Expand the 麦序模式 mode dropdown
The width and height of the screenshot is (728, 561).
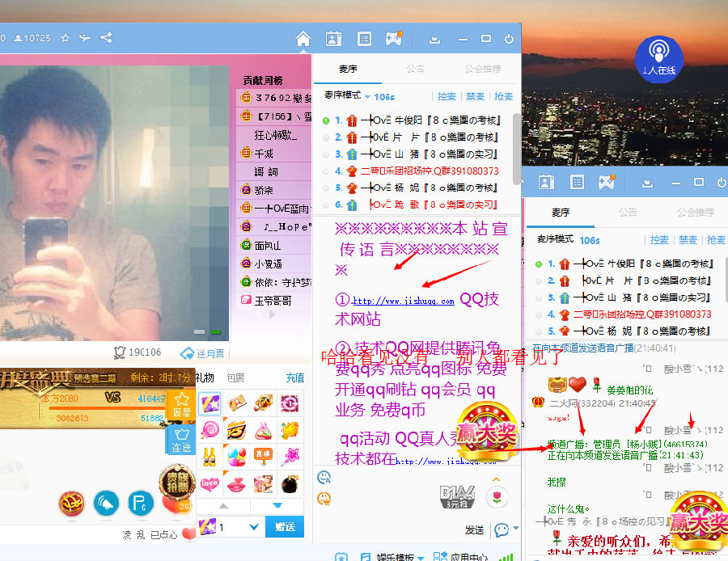(x=368, y=96)
